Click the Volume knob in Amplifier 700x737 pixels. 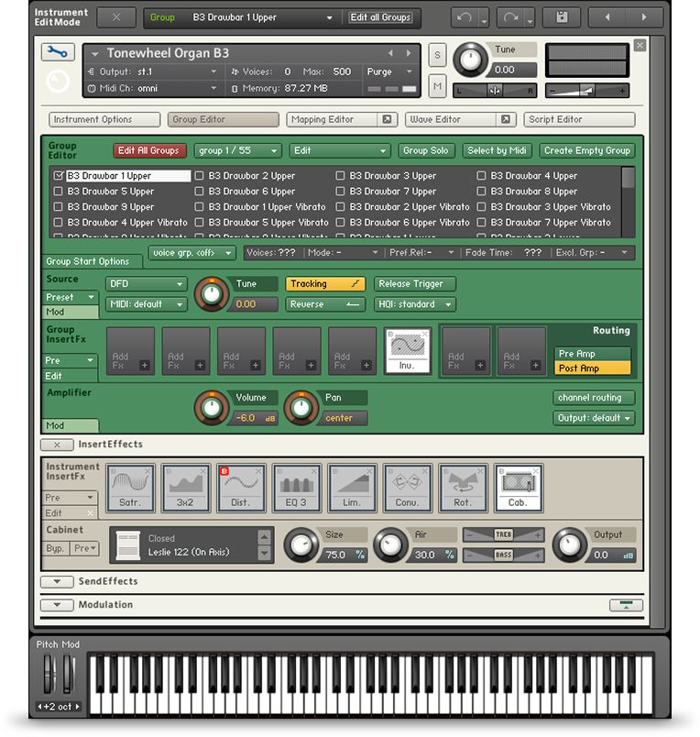tap(212, 407)
